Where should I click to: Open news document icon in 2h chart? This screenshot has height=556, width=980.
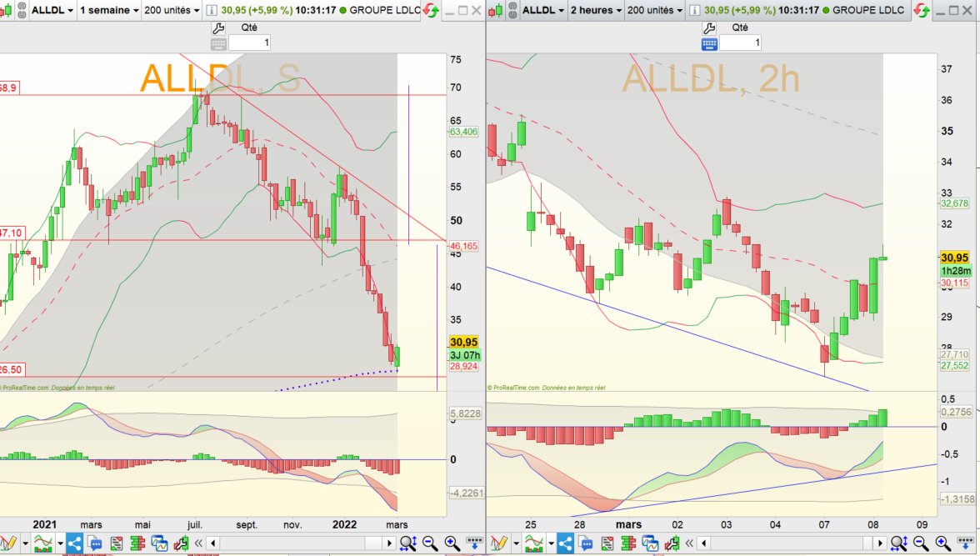(607, 543)
